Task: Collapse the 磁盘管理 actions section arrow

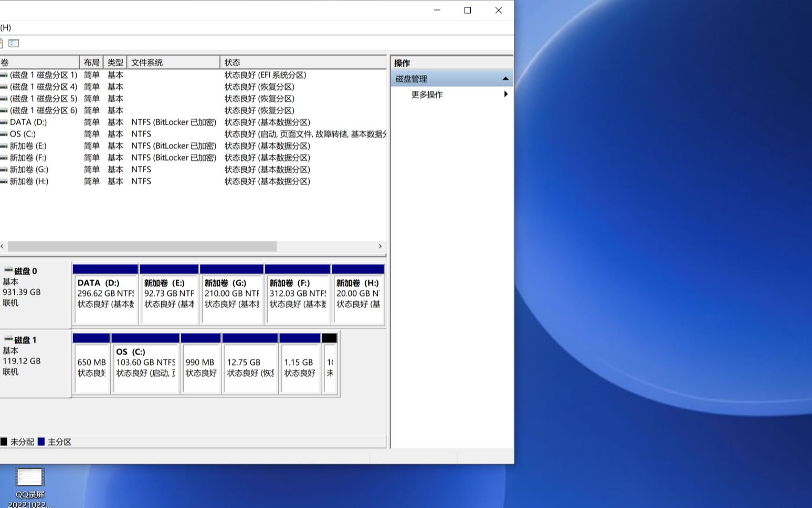Action: [x=505, y=79]
